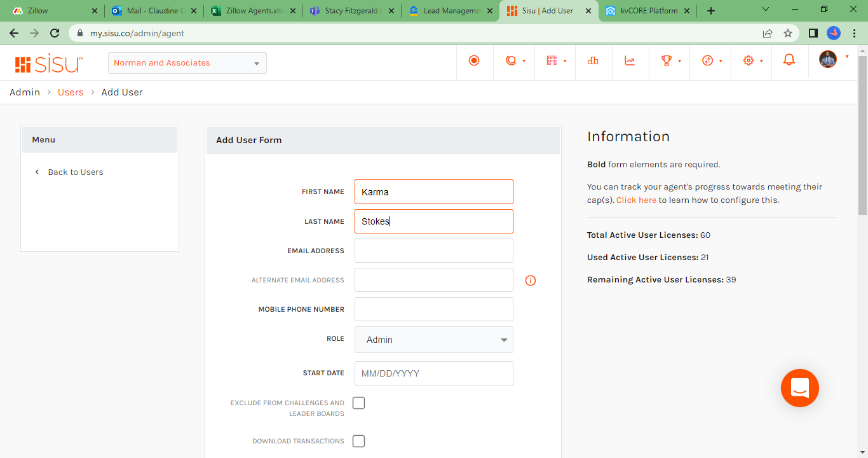
Task: Click the record activity circle icon
Action: click(x=474, y=60)
